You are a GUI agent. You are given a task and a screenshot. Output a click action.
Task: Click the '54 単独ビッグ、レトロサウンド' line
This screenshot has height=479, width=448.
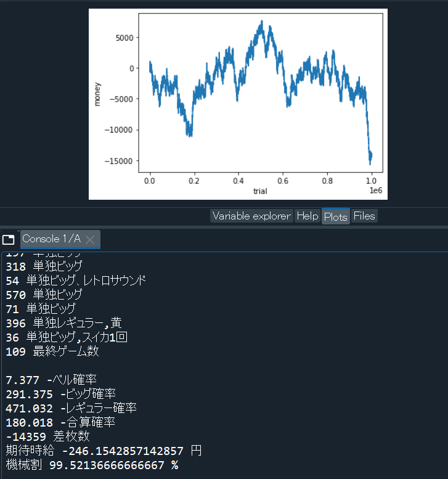click(76, 280)
